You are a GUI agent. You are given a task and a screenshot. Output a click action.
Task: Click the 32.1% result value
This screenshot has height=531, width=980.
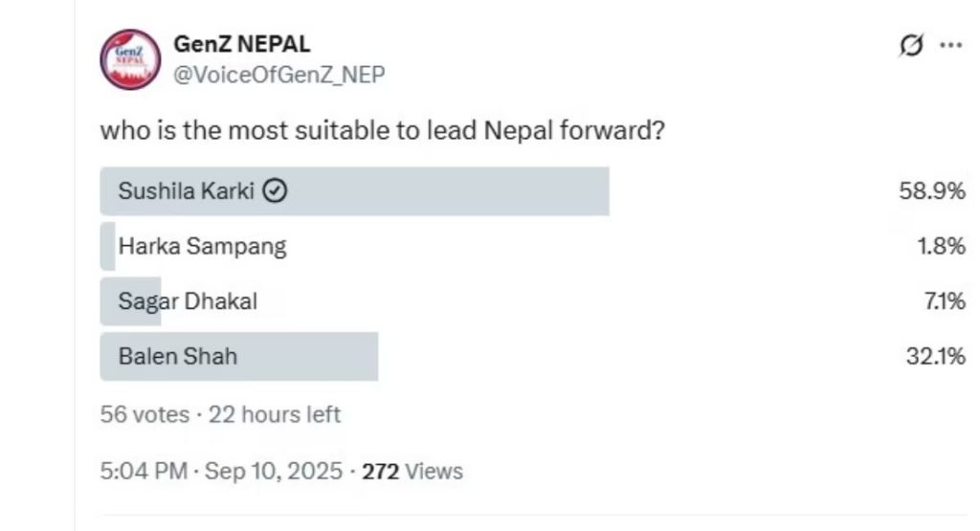coord(934,357)
